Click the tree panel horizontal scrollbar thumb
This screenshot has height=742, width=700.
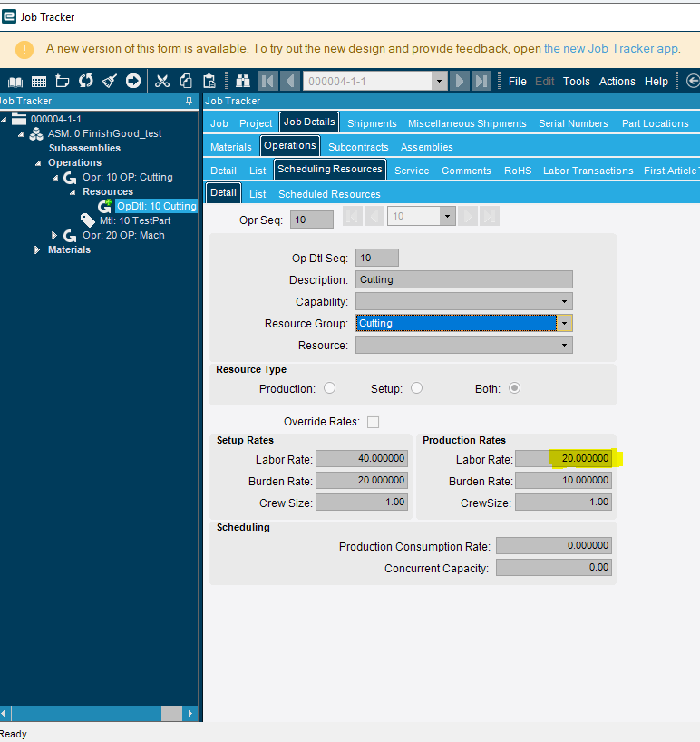[171, 714]
